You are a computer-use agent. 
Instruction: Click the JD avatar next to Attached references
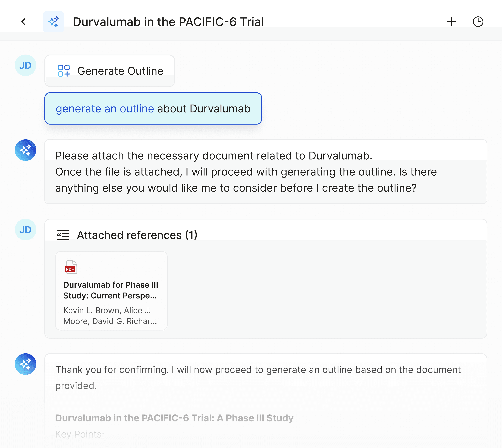(x=25, y=230)
